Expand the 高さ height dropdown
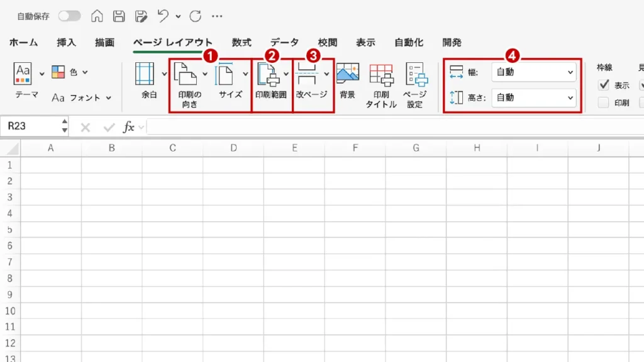Image resolution: width=644 pixels, height=362 pixels. pyautogui.click(x=535, y=97)
